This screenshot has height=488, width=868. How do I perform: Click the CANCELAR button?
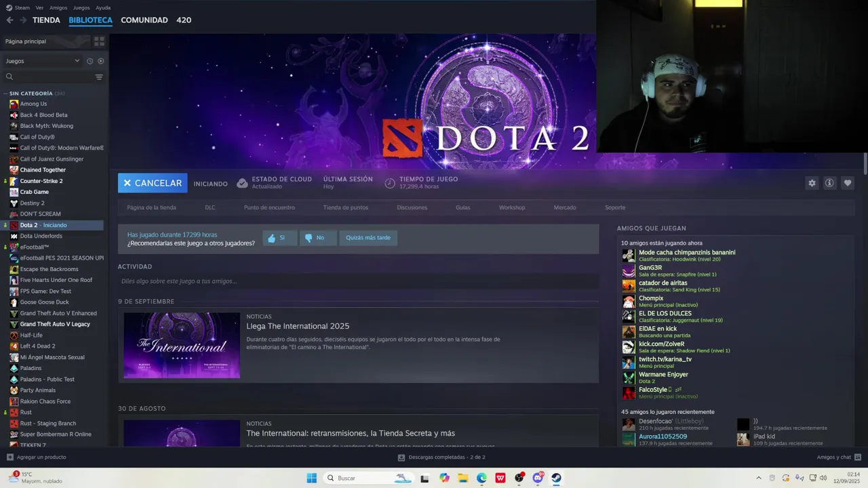(x=153, y=183)
